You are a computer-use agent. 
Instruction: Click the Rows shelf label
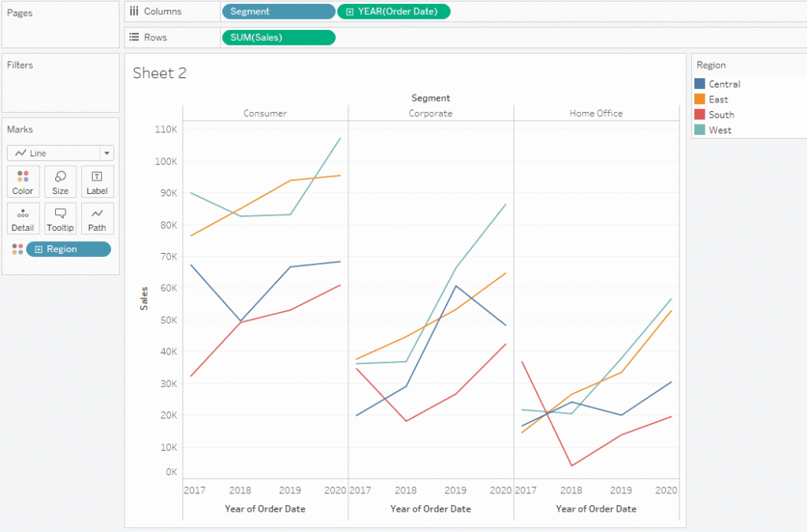155,38
